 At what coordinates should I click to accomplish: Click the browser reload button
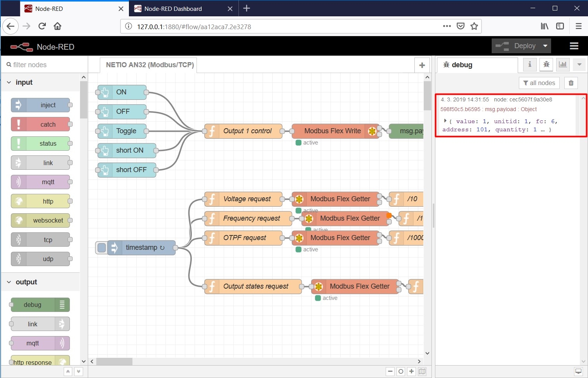click(x=42, y=26)
